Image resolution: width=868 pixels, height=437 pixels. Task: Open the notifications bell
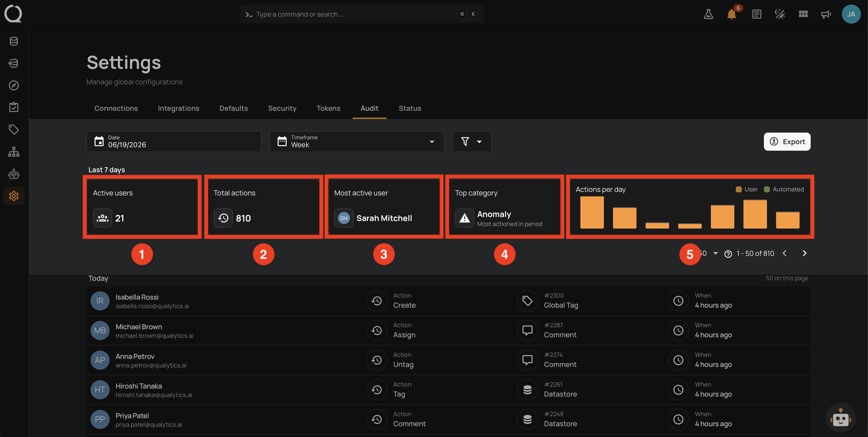click(x=731, y=14)
